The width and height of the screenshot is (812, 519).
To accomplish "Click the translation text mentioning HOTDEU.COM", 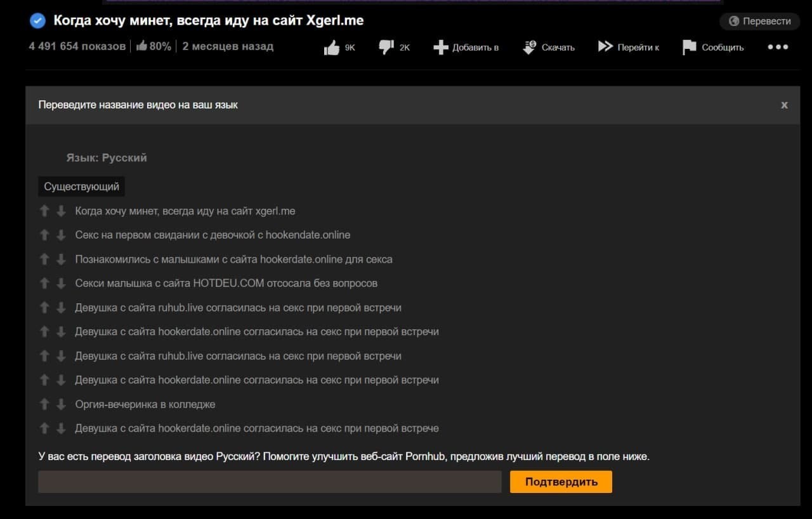I will click(x=226, y=284).
